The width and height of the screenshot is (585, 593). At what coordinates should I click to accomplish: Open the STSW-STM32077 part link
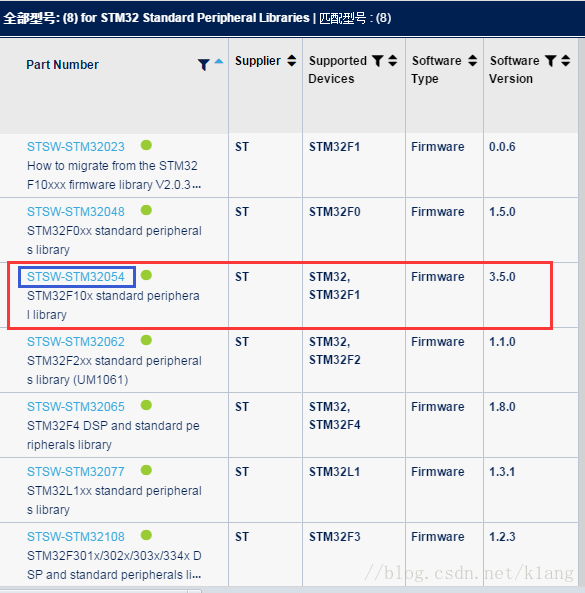tap(76, 472)
